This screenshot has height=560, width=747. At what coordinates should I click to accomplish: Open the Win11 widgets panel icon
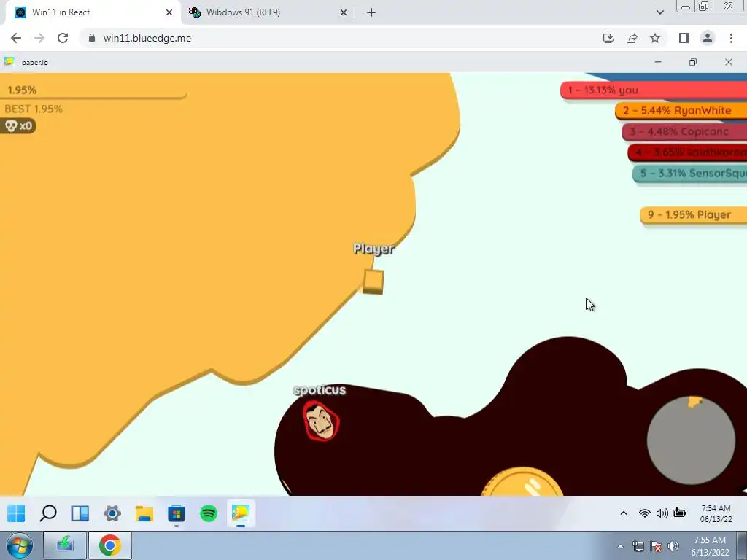tap(80, 513)
